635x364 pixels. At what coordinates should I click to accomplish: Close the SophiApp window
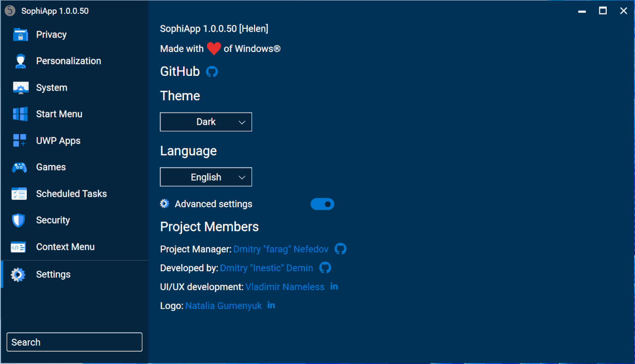click(624, 11)
